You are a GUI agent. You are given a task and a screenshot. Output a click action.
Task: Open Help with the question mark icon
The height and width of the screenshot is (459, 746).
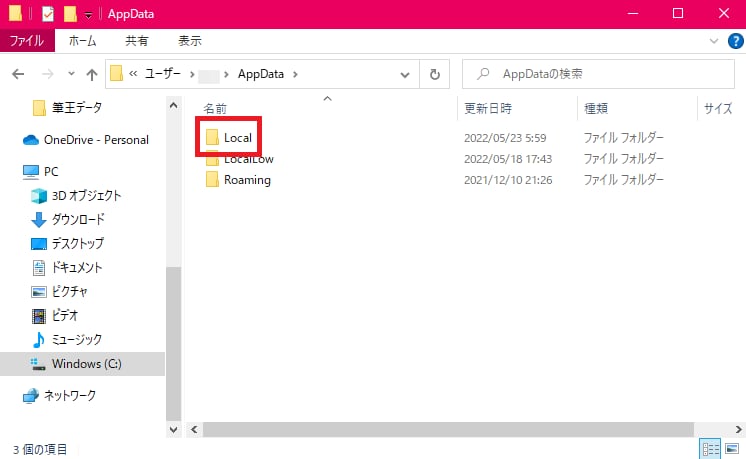click(x=736, y=41)
